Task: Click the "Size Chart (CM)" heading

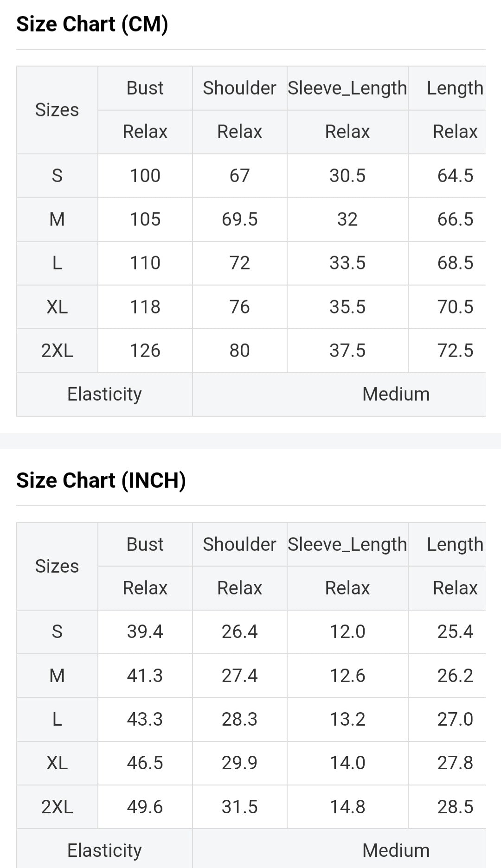Action: click(92, 24)
